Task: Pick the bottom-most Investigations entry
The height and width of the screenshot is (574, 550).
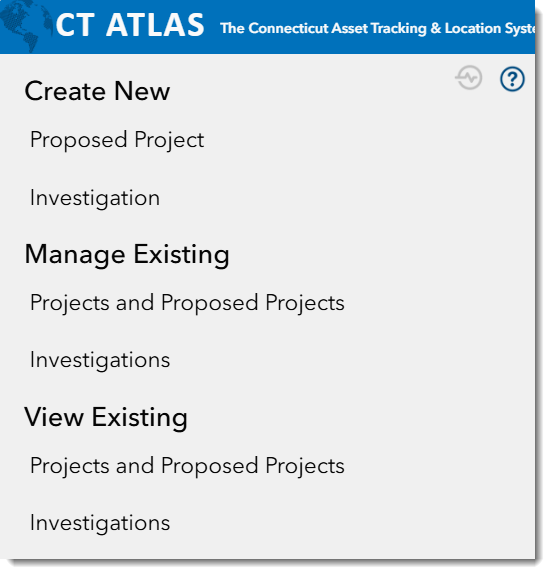Action: 100,523
